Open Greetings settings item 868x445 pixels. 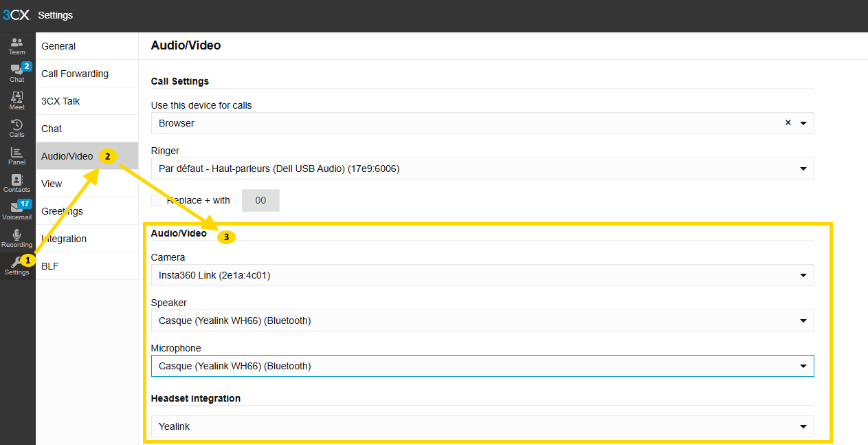(x=87, y=211)
